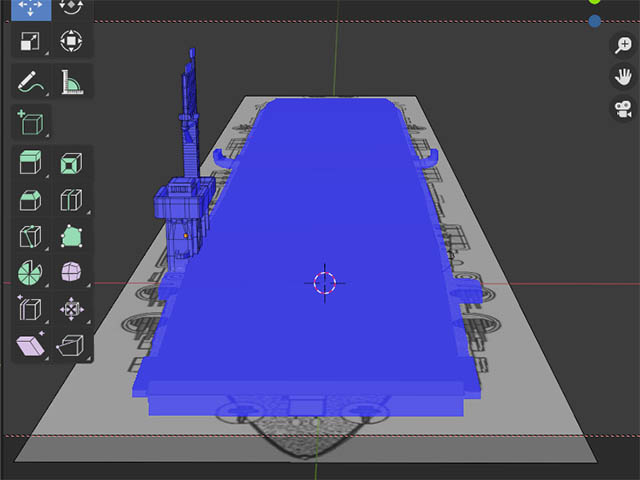This screenshot has width=640, height=480.
Task: Pick the Add Cube tool
Action: 31,122
